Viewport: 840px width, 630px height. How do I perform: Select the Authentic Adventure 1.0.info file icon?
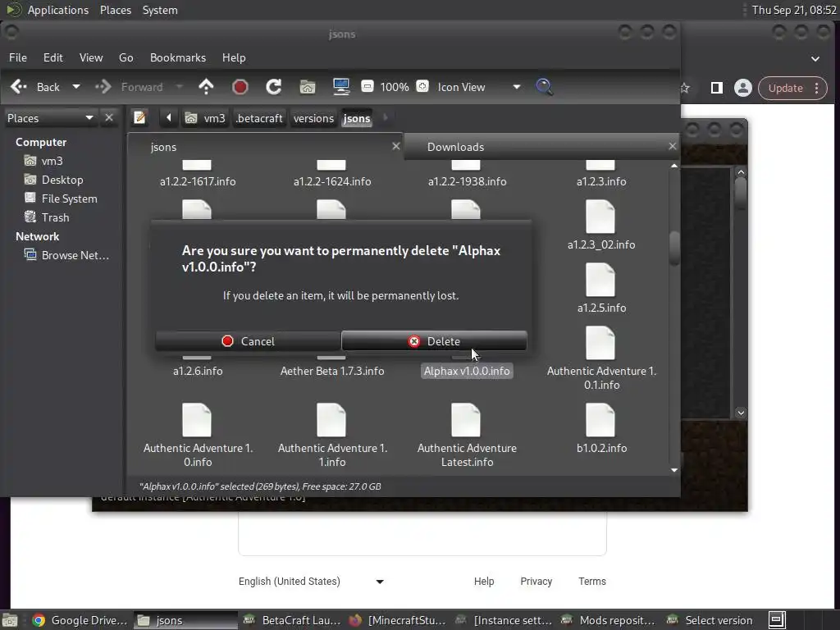coord(197,420)
